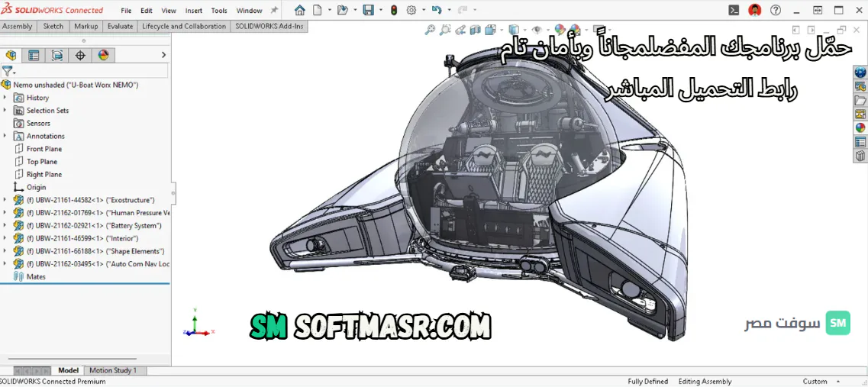Switch to the Assembly ribbon tab

coord(17,26)
